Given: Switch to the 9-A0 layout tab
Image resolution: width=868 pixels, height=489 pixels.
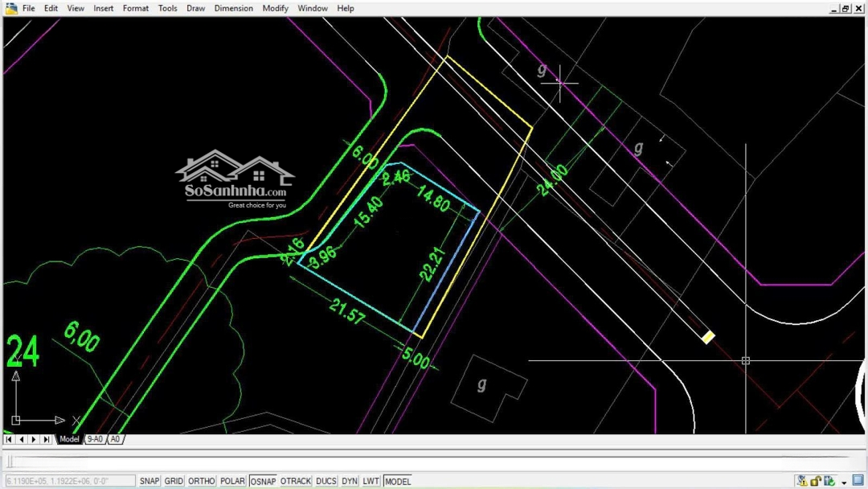Looking at the screenshot, I should [x=95, y=439].
